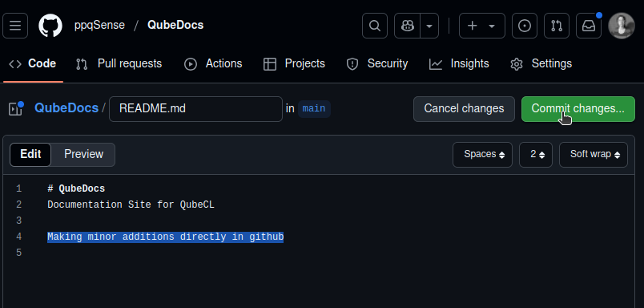This screenshot has width=644, height=308.
Task: Open the search magnifier button
Action: tap(375, 26)
